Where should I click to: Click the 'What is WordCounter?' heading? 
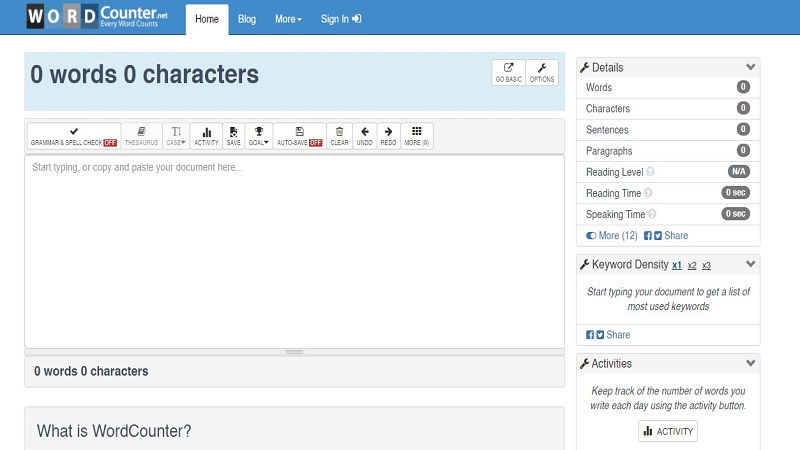114,431
